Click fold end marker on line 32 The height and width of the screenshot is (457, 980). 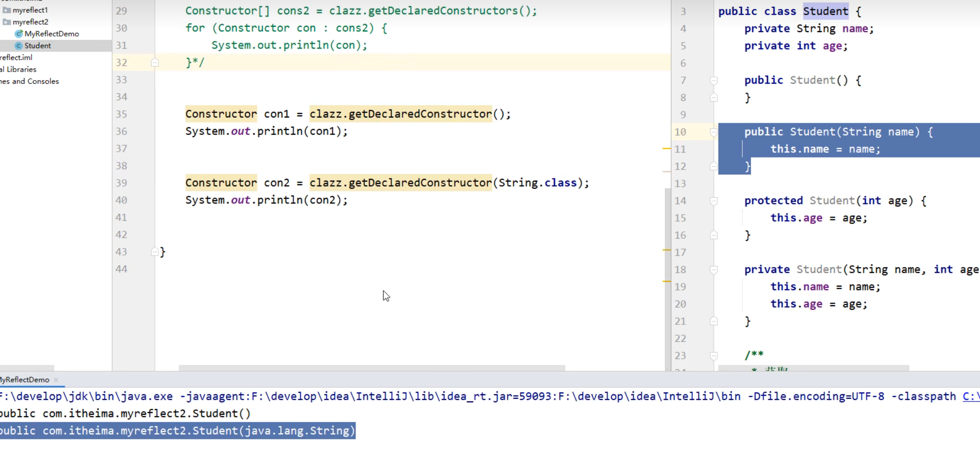point(154,62)
